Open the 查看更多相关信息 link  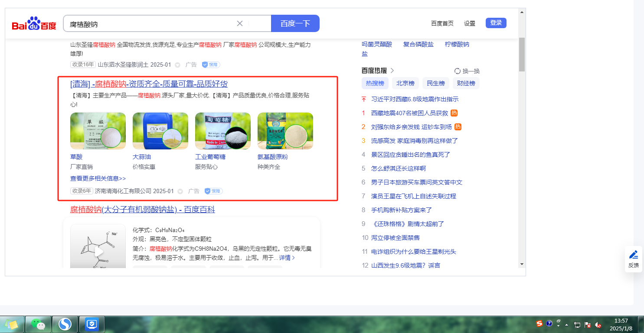[98, 178]
